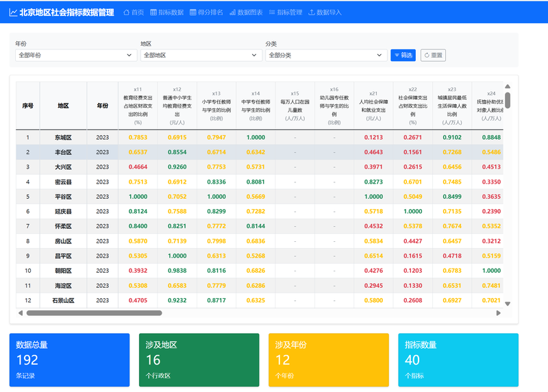Image resolution: width=548 pixels, height=392 pixels.
Task: Expand the 地区 district filter dropdown
Action: 200,55
